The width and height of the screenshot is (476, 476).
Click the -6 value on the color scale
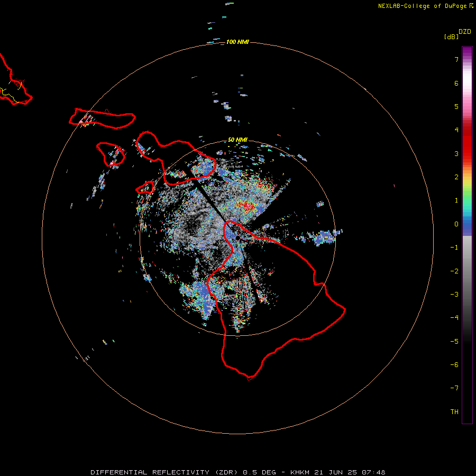(x=454, y=365)
